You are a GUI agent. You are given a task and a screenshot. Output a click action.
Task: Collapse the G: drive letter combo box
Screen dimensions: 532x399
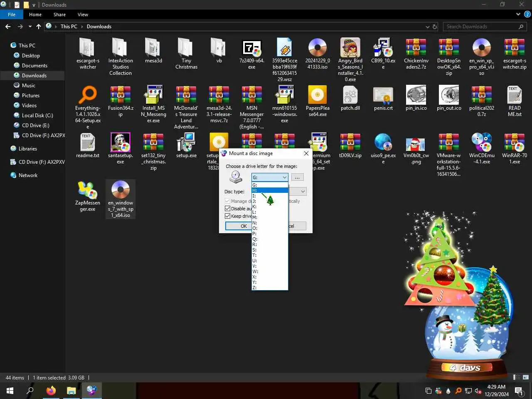[x=285, y=177]
